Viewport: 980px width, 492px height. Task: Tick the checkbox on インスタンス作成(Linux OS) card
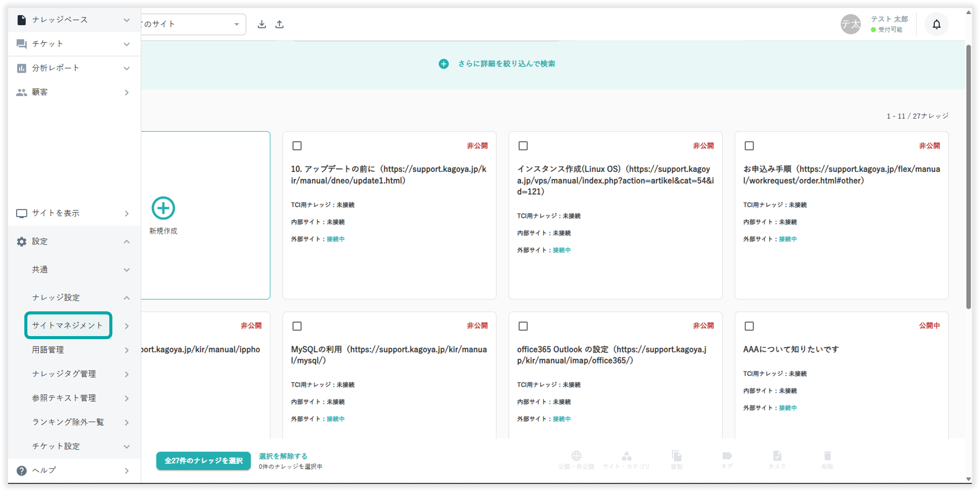[523, 146]
